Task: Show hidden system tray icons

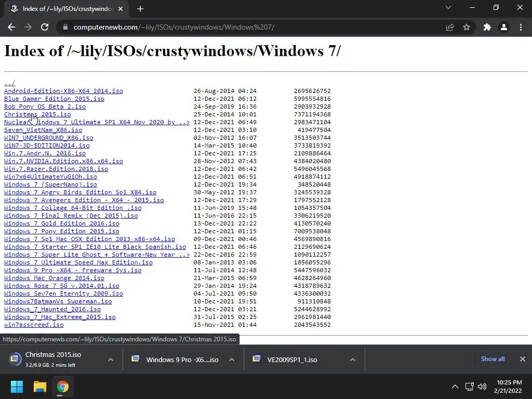Action: click(x=455, y=387)
